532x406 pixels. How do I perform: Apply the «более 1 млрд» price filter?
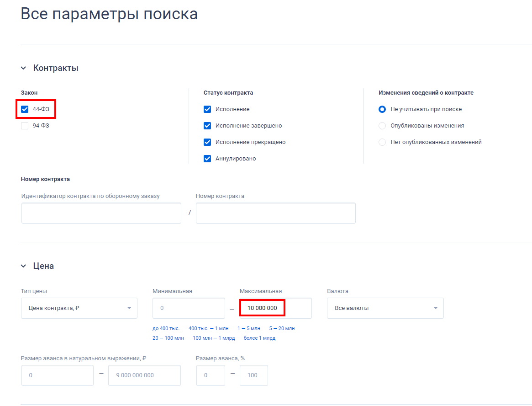point(259,337)
